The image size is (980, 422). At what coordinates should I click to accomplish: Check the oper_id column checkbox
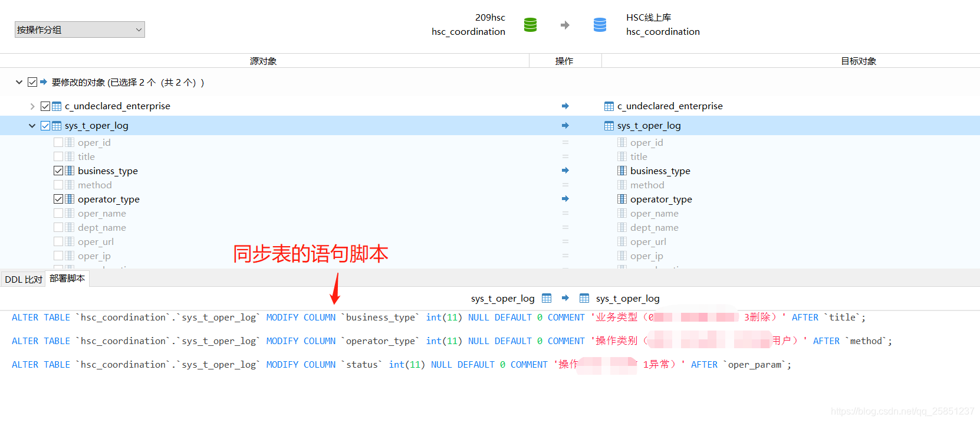click(58, 142)
